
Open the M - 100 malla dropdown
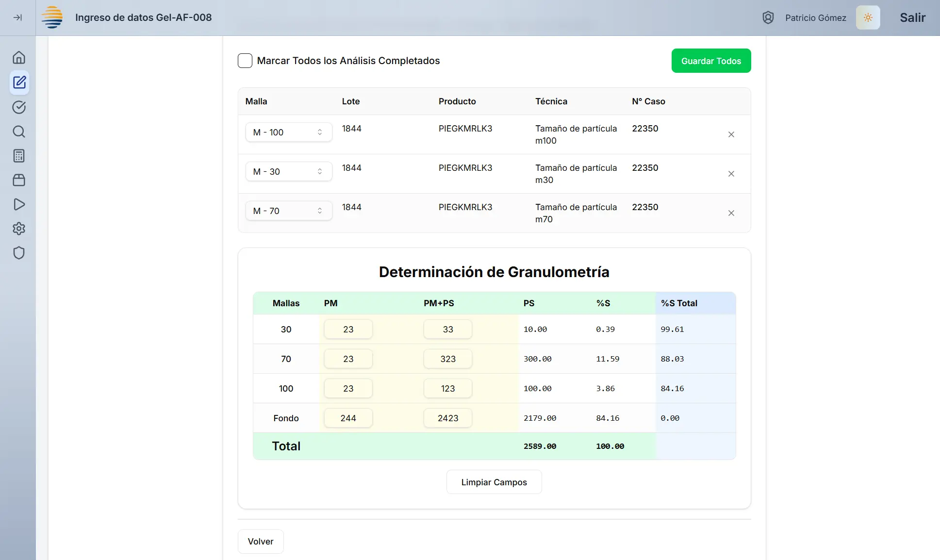[288, 132]
